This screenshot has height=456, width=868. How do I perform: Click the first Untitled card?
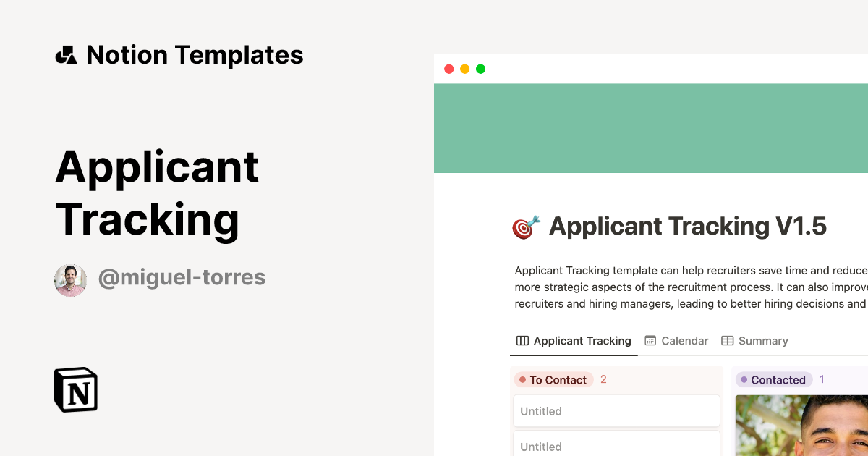pos(616,410)
